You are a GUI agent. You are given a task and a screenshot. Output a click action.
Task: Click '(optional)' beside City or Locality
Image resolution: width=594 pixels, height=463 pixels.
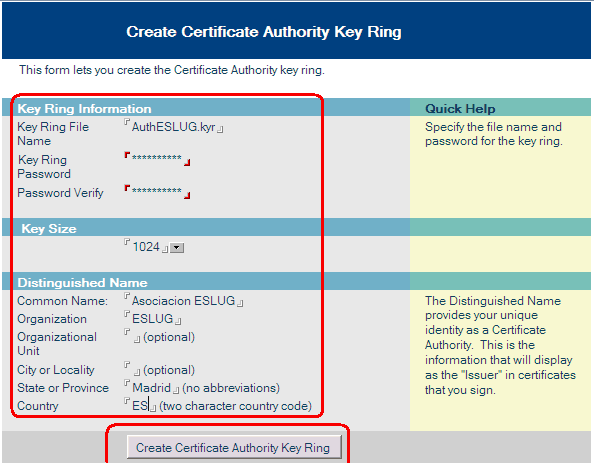[x=169, y=370]
